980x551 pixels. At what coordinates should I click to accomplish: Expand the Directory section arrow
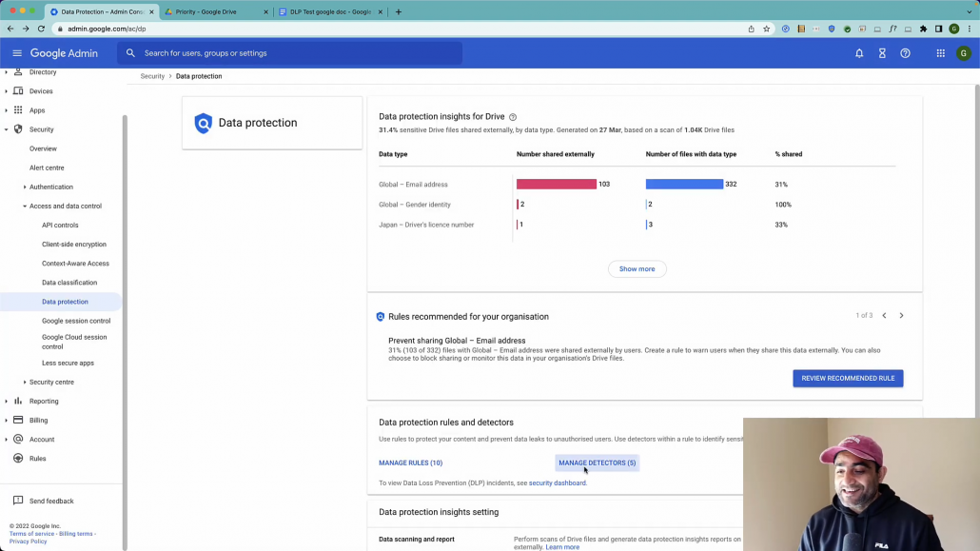coord(7,72)
